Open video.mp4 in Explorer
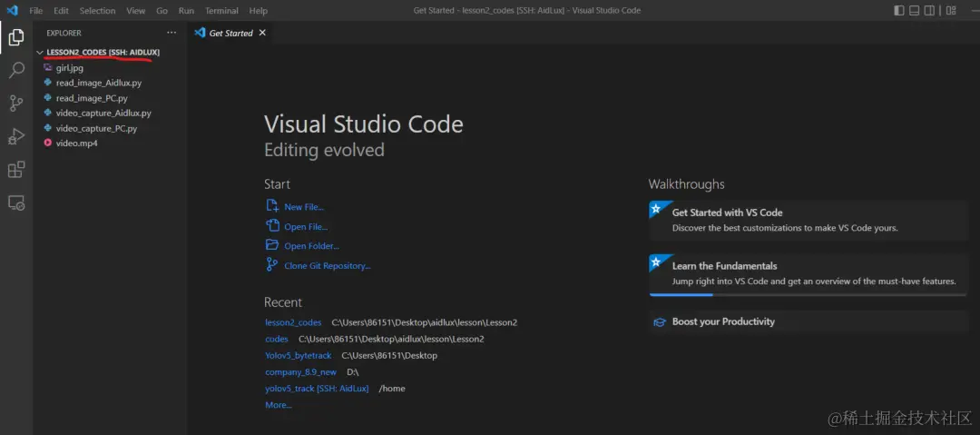Screen dimensions: 980x435 click(x=76, y=143)
